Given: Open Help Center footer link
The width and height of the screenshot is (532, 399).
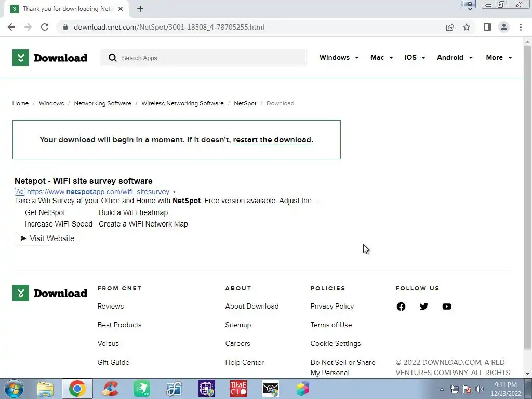Looking at the screenshot, I should tap(244, 362).
